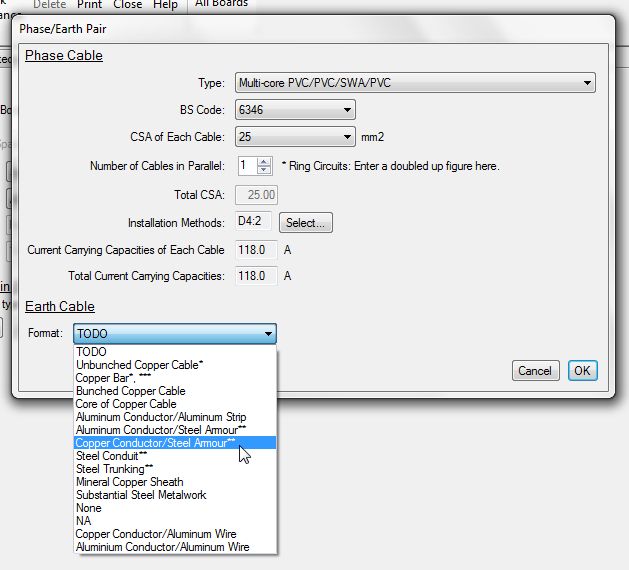Screen dimensions: 629x570
Task: Pick Aluminum Conductor/Steel Armour option
Action: coord(175,430)
